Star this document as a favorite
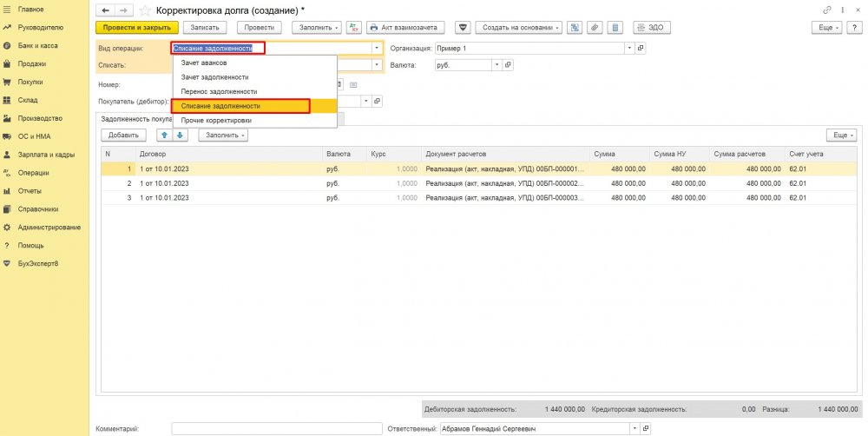Screen dimensions: 868x436 click(x=145, y=10)
